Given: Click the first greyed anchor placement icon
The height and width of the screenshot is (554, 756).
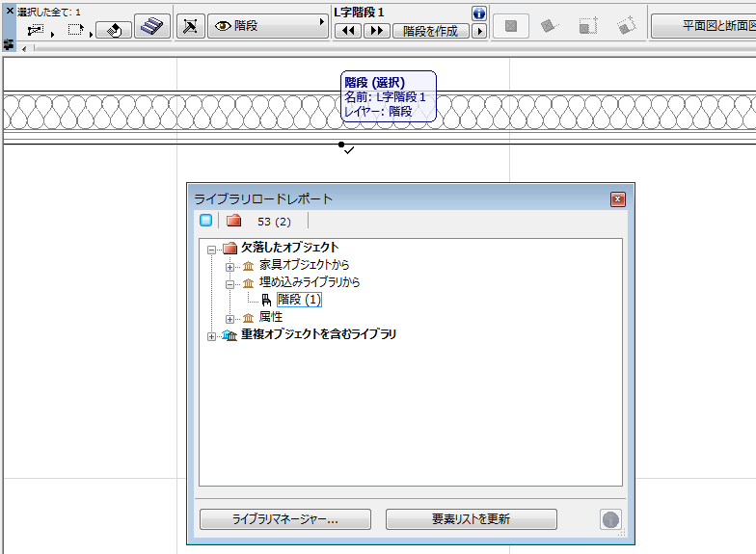Looking at the screenshot, I should pos(511,25).
